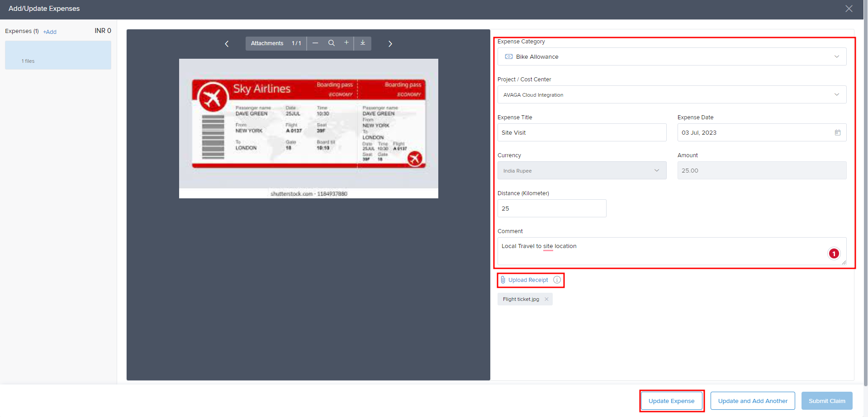
Task: Zoom out attachment with minus icon
Action: [x=315, y=43]
